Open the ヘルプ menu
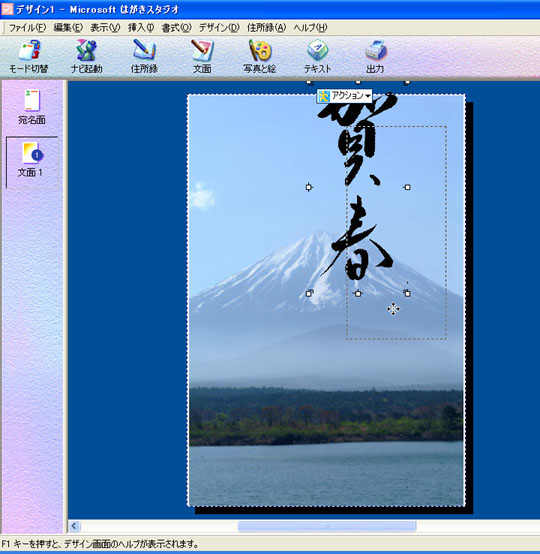 (310, 28)
